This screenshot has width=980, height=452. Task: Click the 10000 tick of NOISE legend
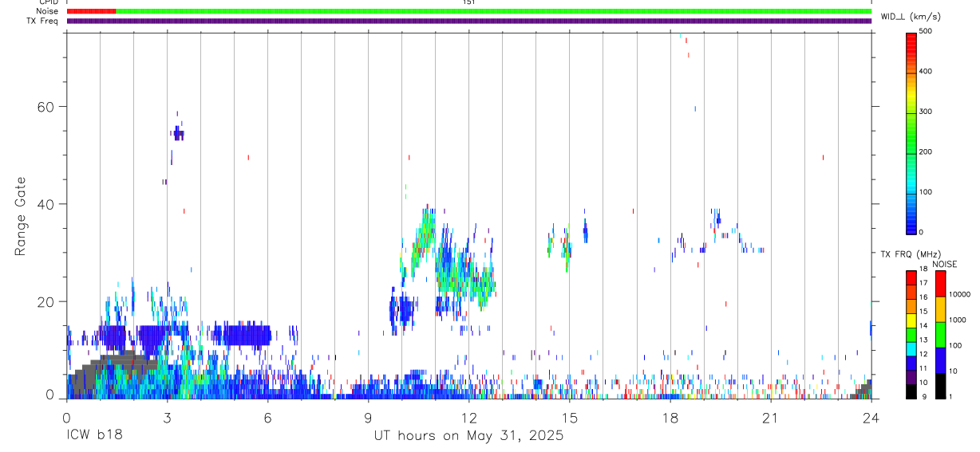pos(959,294)
